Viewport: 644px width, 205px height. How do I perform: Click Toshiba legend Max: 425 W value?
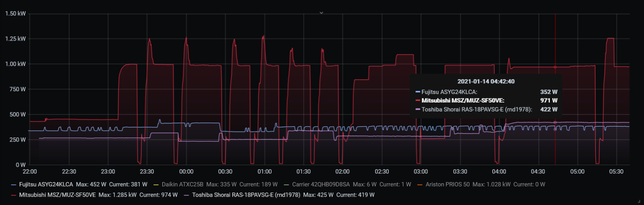[318, 195]
